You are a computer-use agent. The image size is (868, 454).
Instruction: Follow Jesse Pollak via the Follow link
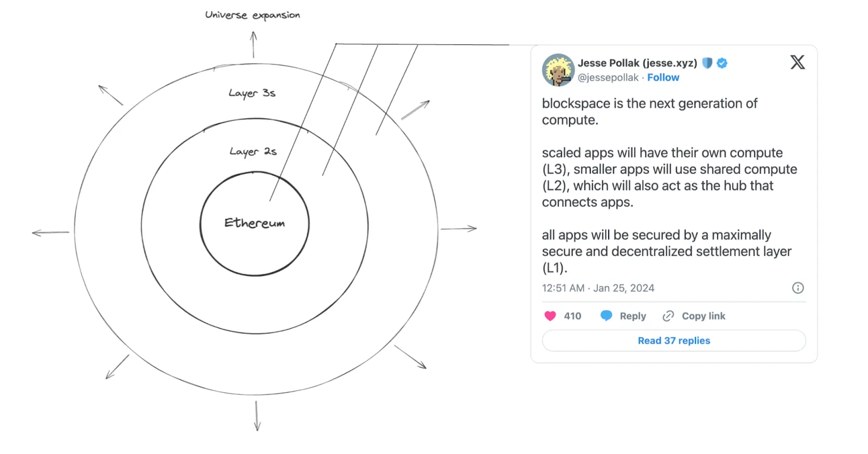(x=663, y=78)
